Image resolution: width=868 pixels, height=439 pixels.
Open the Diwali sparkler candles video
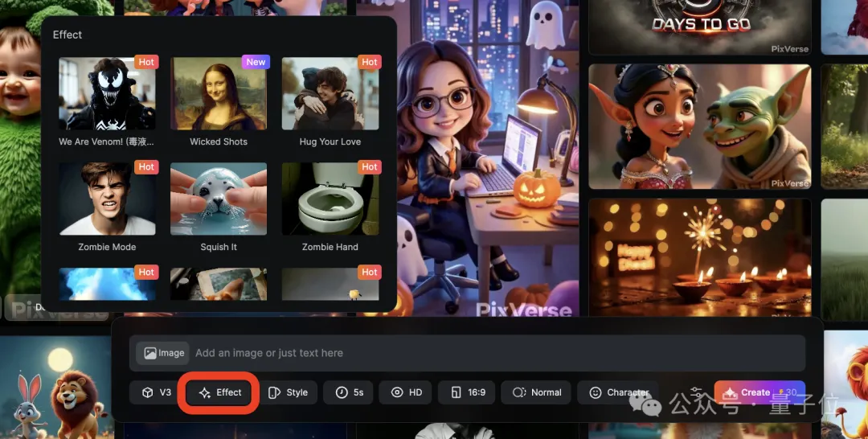700,257
